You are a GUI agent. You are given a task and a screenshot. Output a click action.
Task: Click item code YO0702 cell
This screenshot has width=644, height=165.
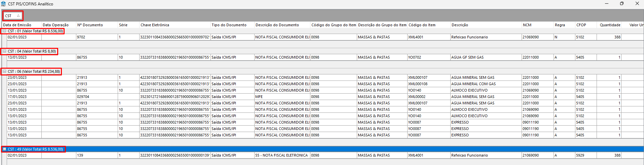click(x=429, y=57)
